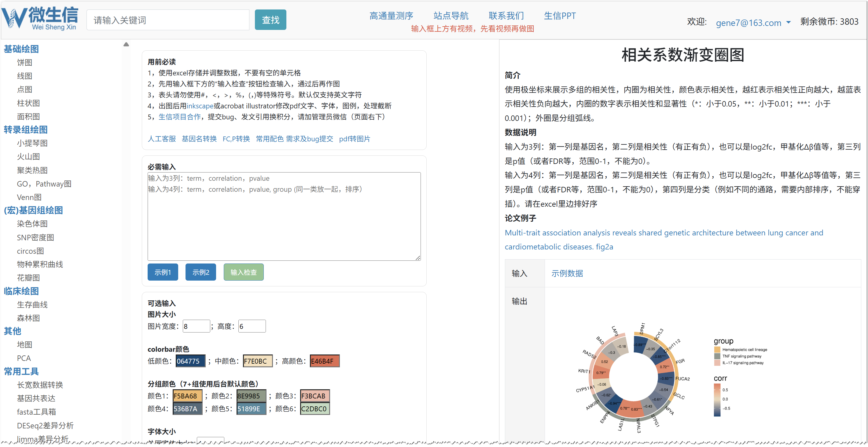Focus the keyword search input field

click(x=167, y=20)
